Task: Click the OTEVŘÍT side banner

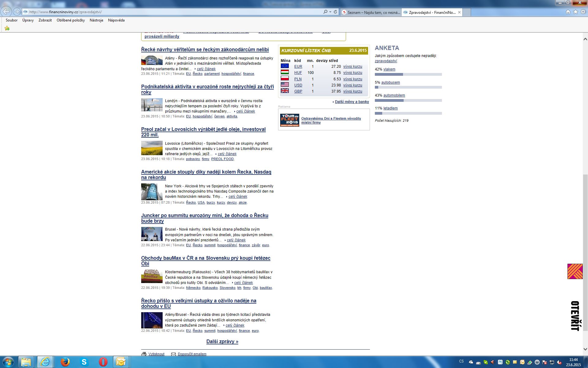Action: pos(575,316)
